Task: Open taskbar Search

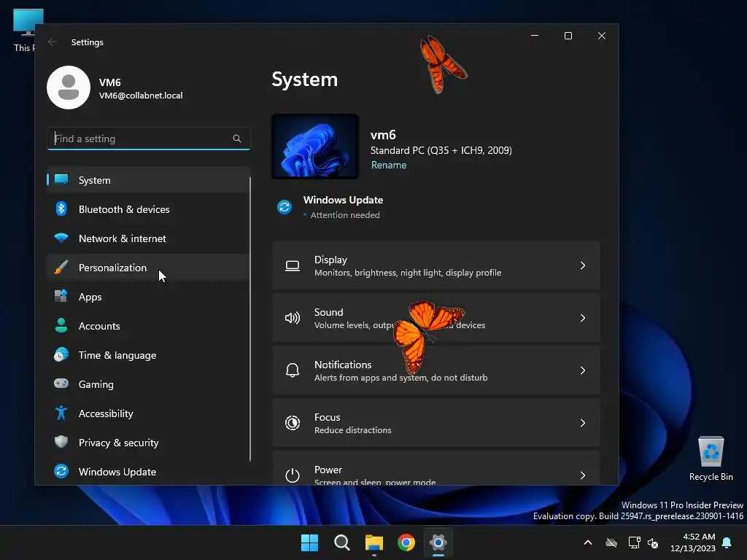Action: pyautogui.click(x=342, y=542)
